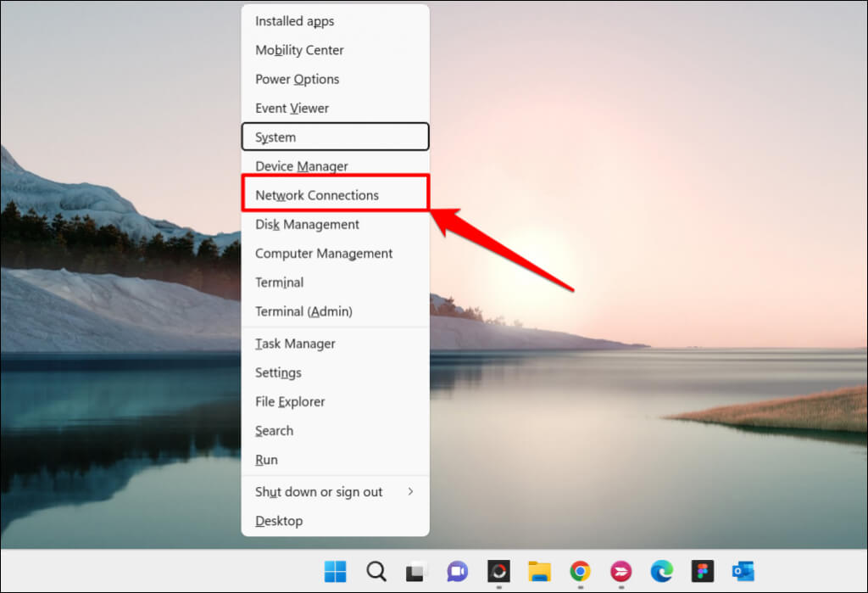The image size is (868, 593).
Task: Open Disk Management
Action: tap(306, 224)
